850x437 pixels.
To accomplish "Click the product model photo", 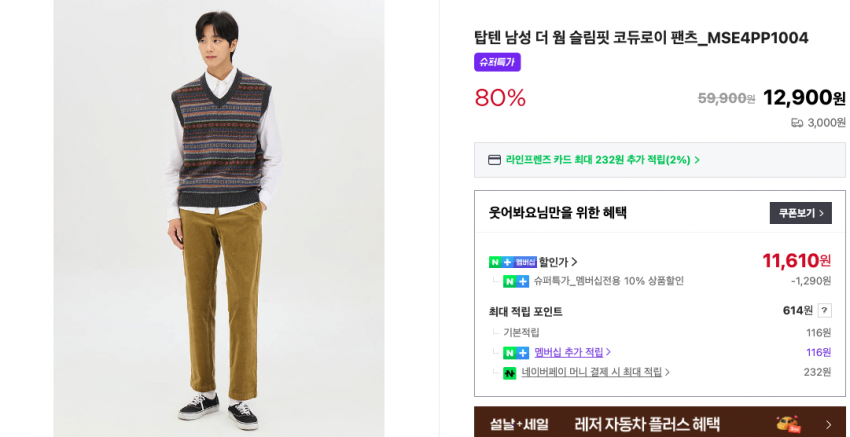I will click(x=219, y=218).
